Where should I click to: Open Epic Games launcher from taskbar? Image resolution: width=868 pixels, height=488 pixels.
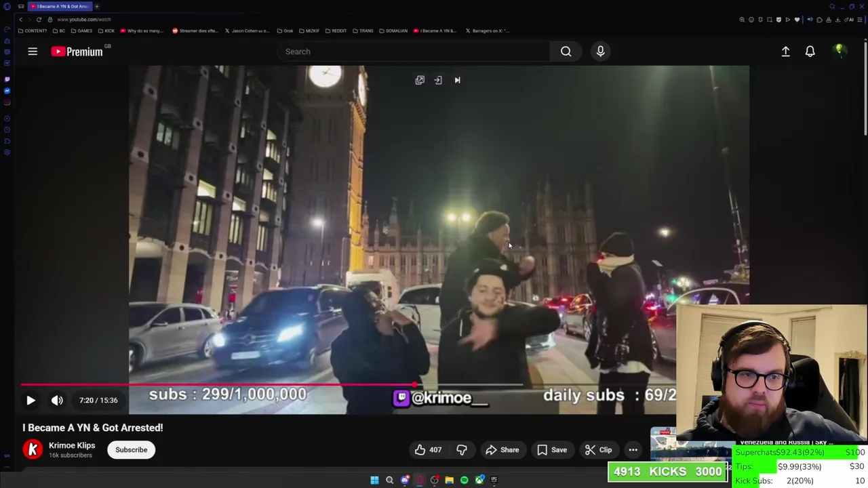pos(494,480)
